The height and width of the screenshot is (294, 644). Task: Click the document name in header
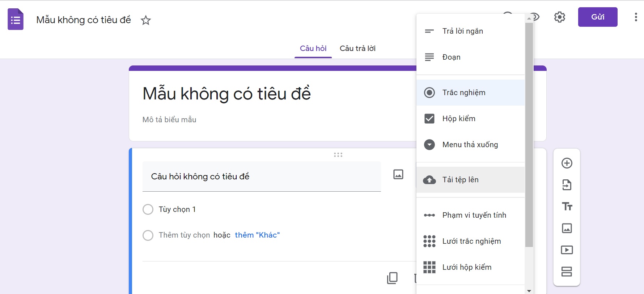(84, 20)
